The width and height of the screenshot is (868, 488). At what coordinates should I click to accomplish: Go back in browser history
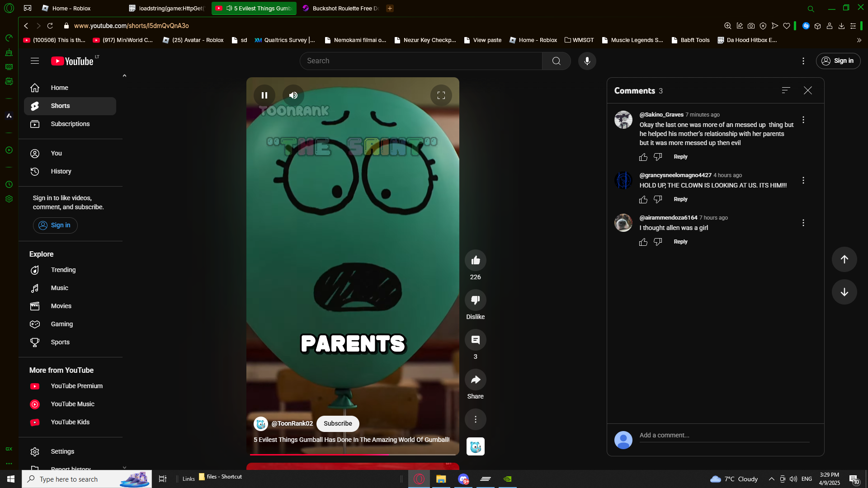pyautogui.click(x=26, y=26)
